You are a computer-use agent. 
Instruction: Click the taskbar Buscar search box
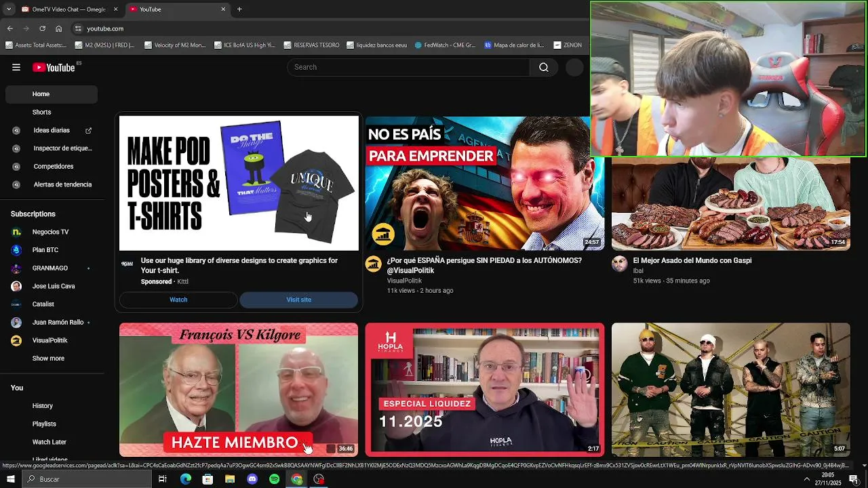87,479
